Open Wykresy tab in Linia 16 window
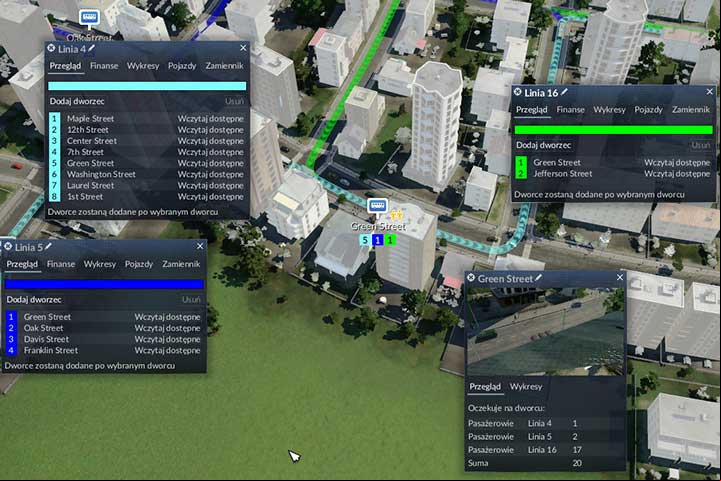This screenshot has width=721, height=481. [x=609, y=109]
